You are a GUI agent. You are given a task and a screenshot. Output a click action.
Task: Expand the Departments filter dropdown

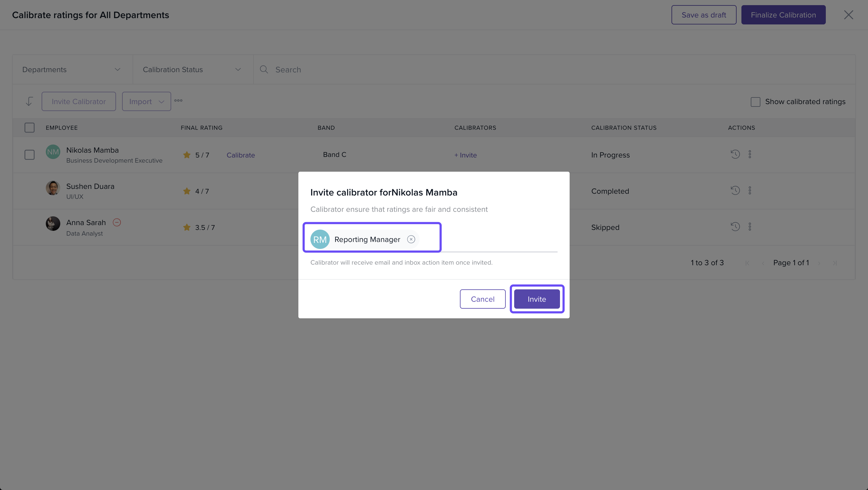(x=72, y=70)
